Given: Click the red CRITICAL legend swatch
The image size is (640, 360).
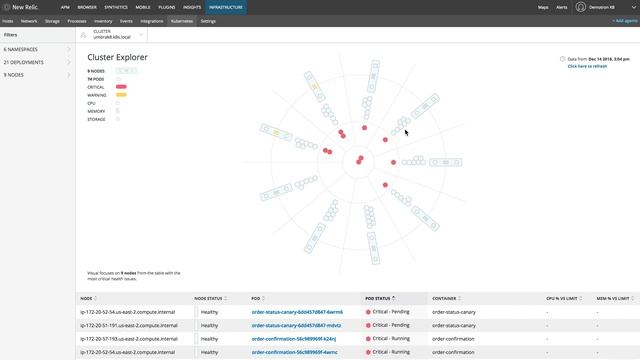Looking at the screenshot, I should (121, 87).
